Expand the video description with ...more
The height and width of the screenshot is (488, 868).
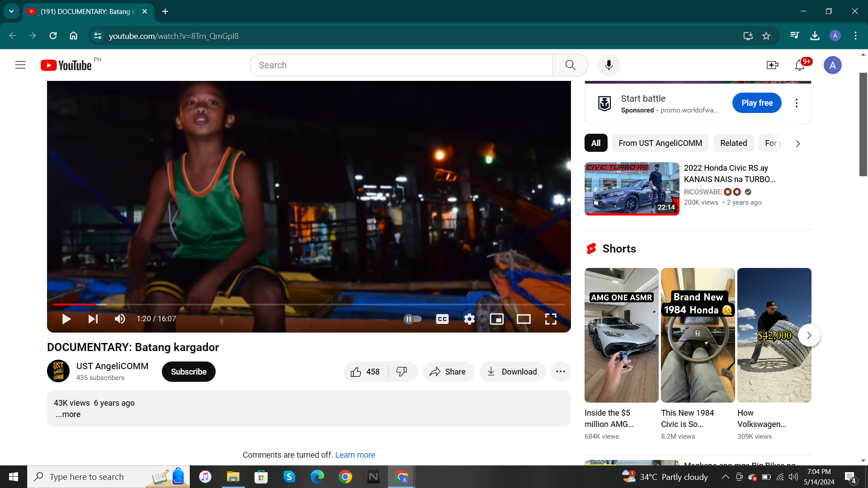point(68,414)
